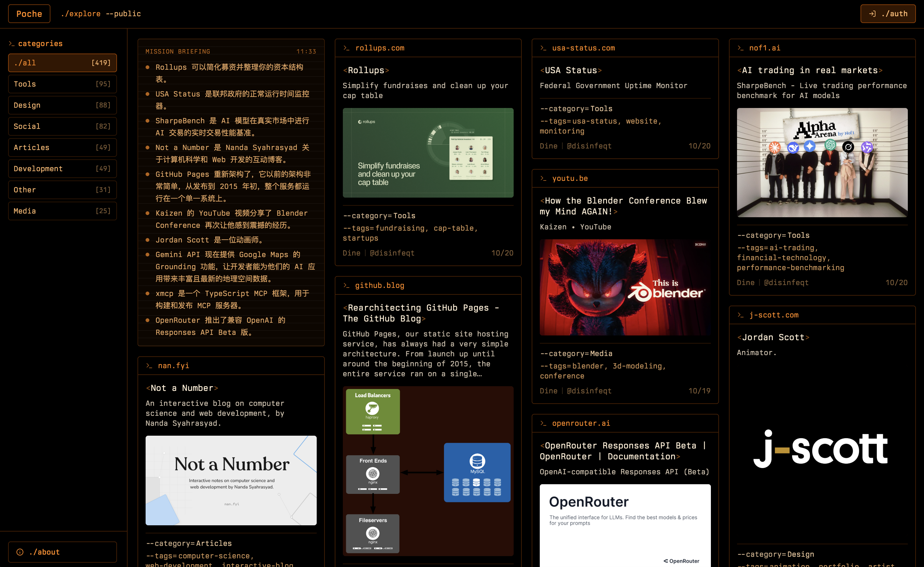Viewport: 924px width, 567px height.
Task: Open the Blender conference video thumbnail
Action: click(625, 287)
